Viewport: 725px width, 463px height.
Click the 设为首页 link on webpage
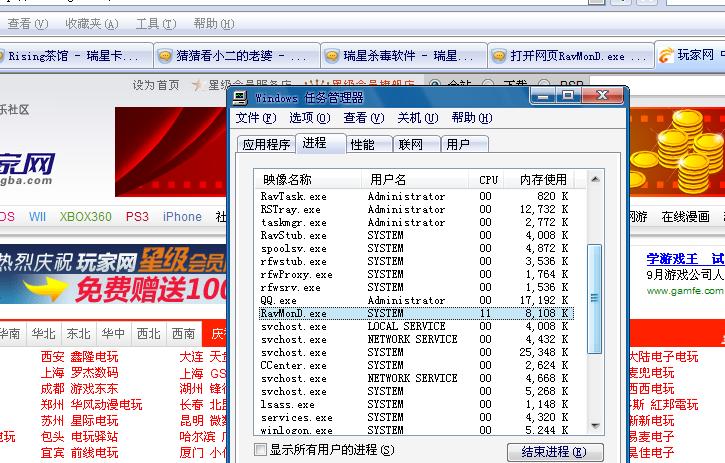point(156,85)
